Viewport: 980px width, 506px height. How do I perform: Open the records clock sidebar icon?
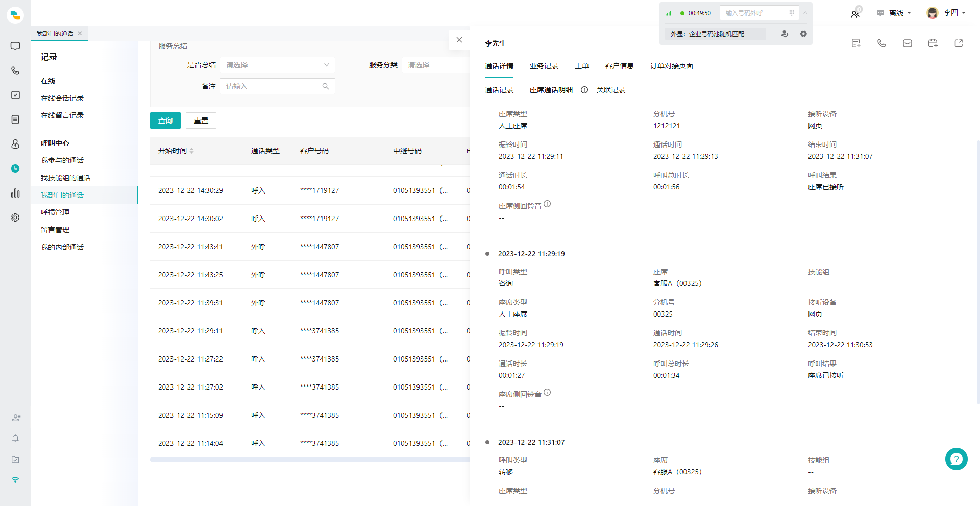(x=15, y=168)
